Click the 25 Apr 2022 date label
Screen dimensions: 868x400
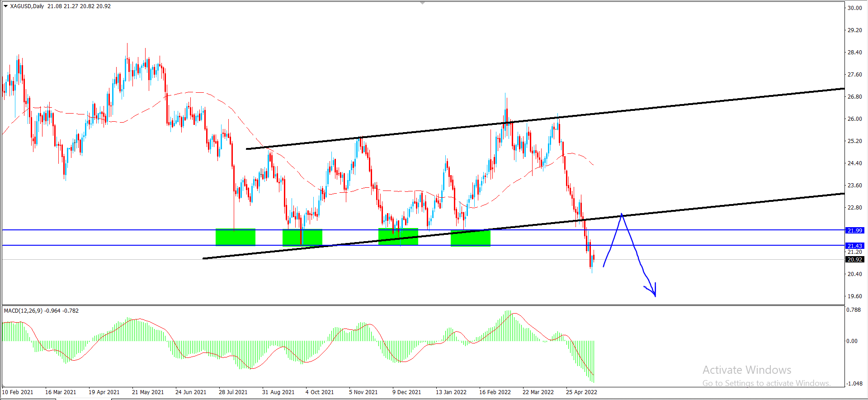581,392
